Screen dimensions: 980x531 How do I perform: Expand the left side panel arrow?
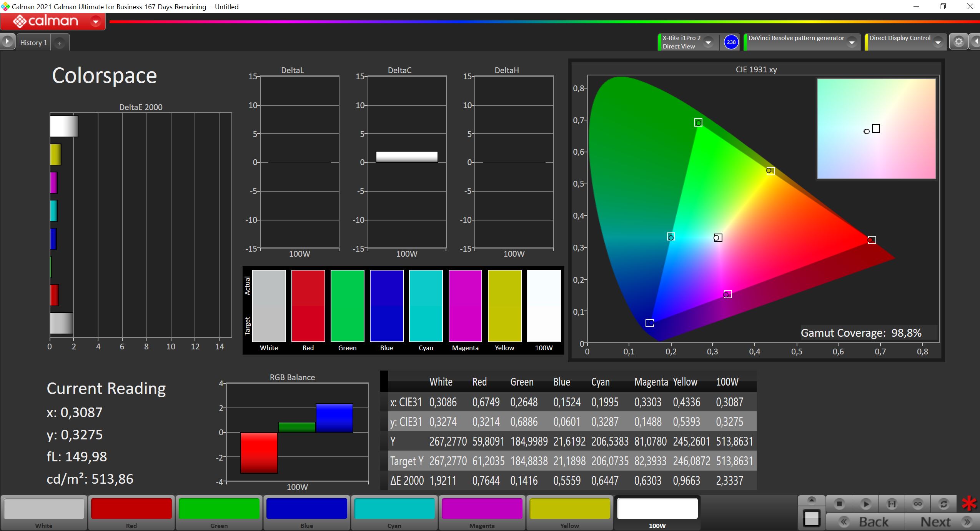pyautogui.click(x=7, y=42)
